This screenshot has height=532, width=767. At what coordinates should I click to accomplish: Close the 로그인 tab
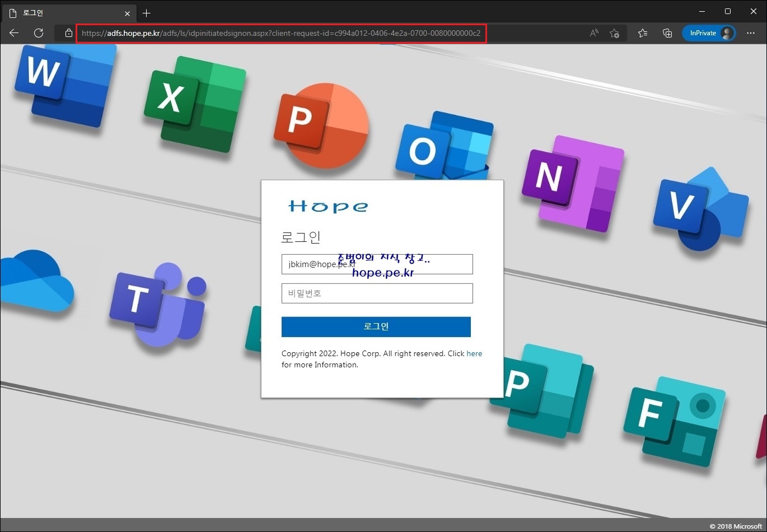tap(127, 13)
